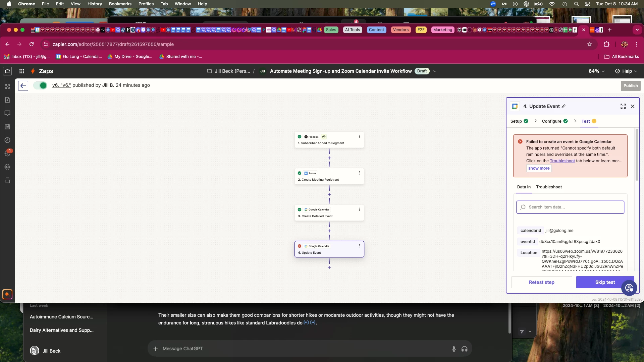Add a step below Update Event with plus
Screen dimensions: 644x362
pos(329,267)
